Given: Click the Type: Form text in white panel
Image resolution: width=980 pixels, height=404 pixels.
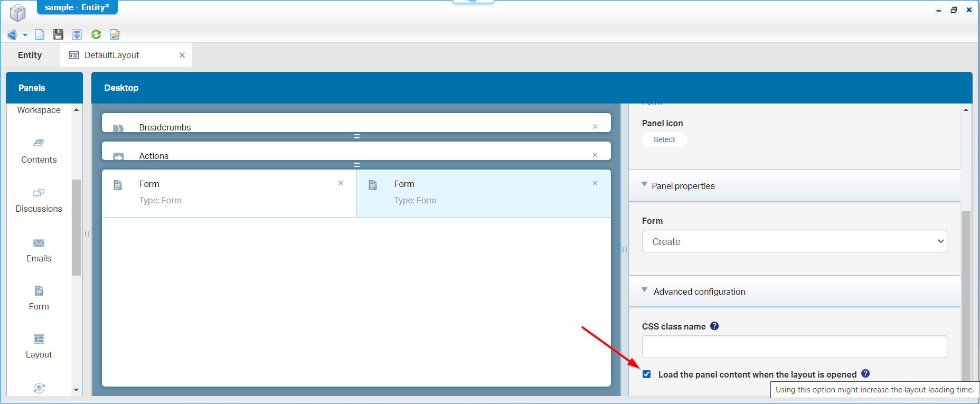Looking at the screenshot, I should point(160,200).
